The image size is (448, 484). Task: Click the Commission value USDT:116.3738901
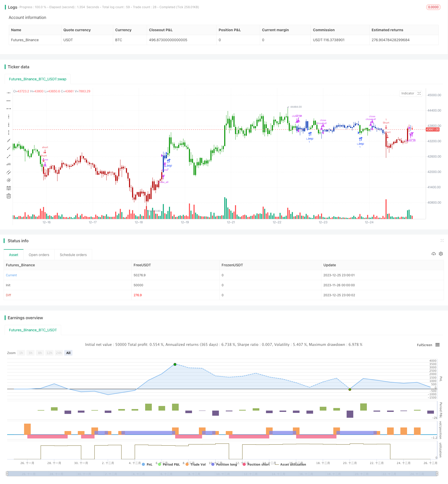(x=329, y=40)
